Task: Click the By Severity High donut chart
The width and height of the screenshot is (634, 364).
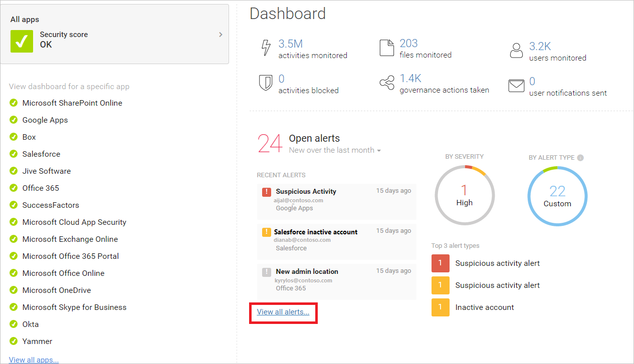Action: point(465,195)
